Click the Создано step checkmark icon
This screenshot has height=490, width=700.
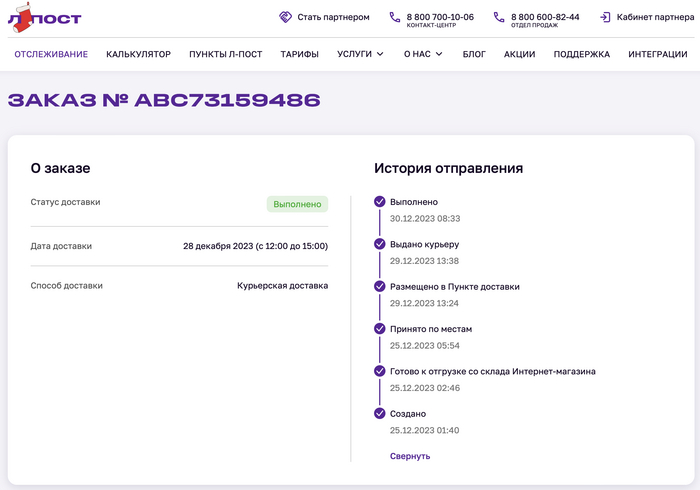380,413
